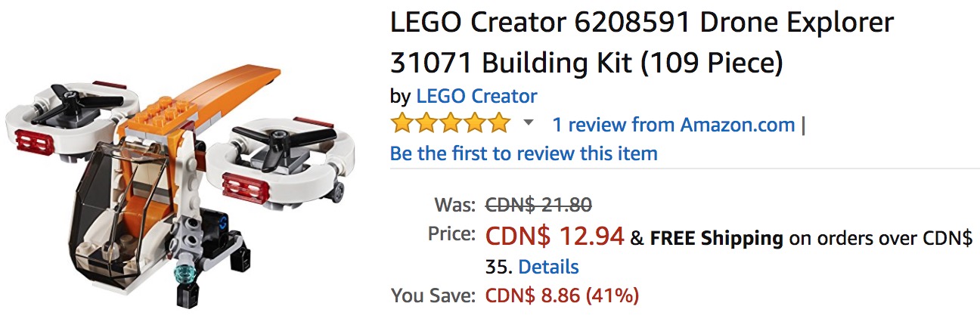This screenshot has width=980, height=331.
Task: Click the current price CDN$ 12.94
Action: point(554,237)
